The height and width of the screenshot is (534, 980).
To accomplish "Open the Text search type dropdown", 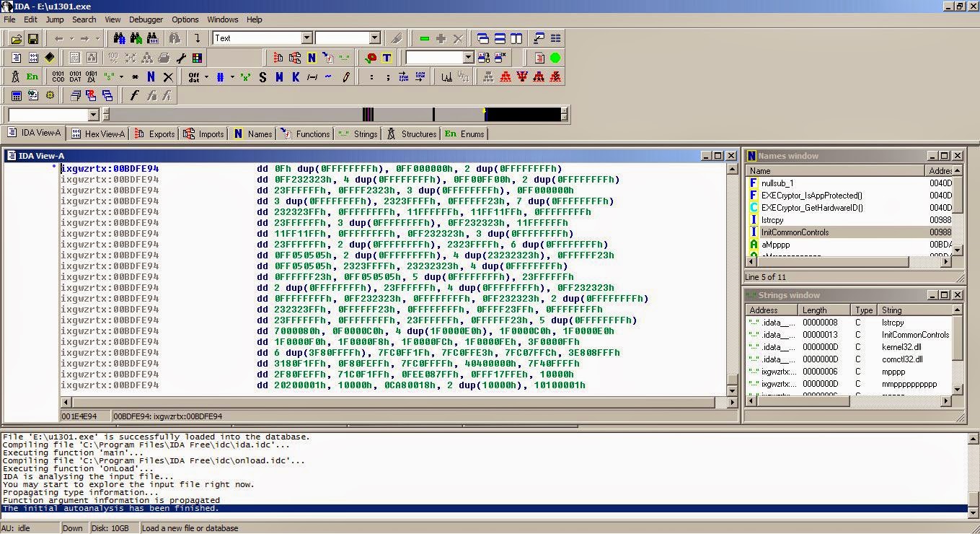I will click(308, 37).
